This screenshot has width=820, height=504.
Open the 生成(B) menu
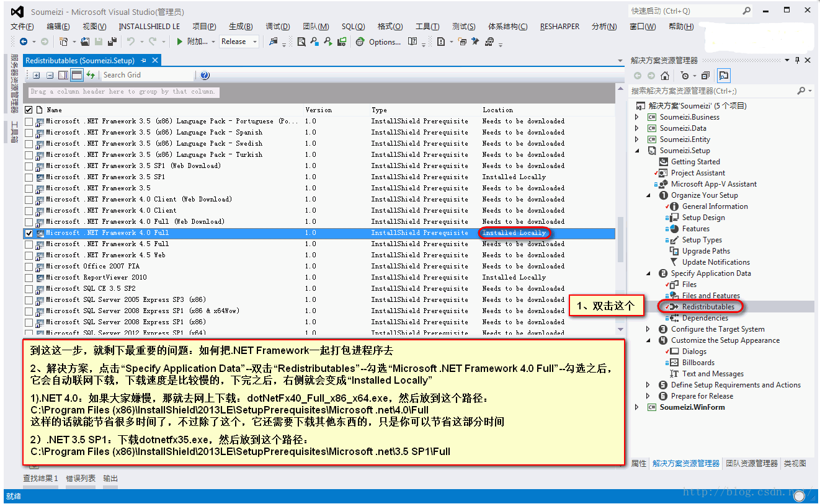coord(241,27)
